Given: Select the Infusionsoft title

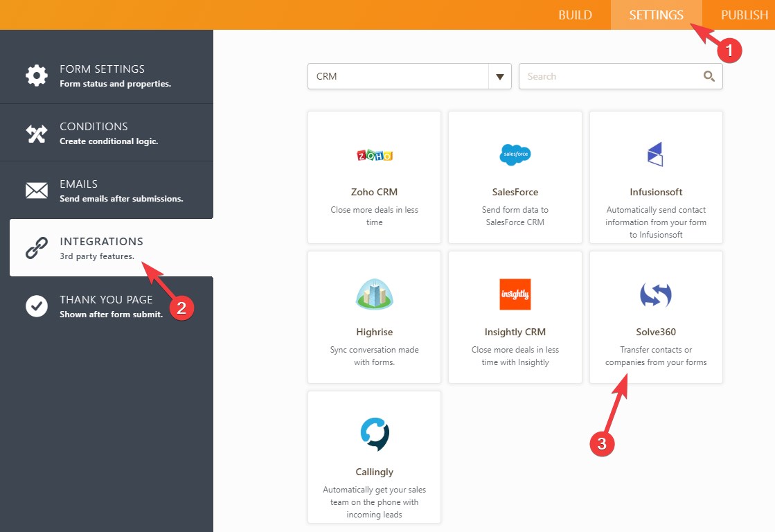Looking at the screenshot, I should (656, 192).
